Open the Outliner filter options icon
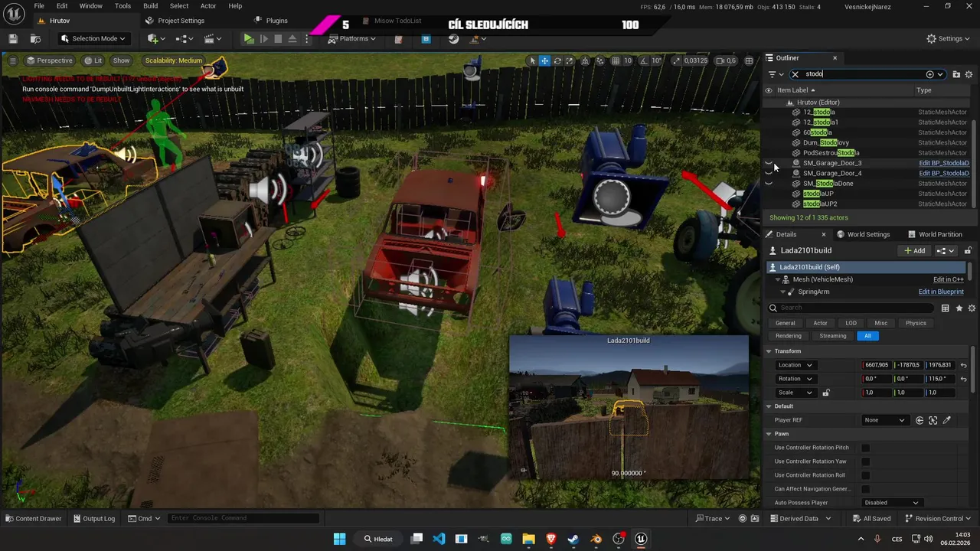Viewport: 980px width, 551px height. (x=775, y=74)
